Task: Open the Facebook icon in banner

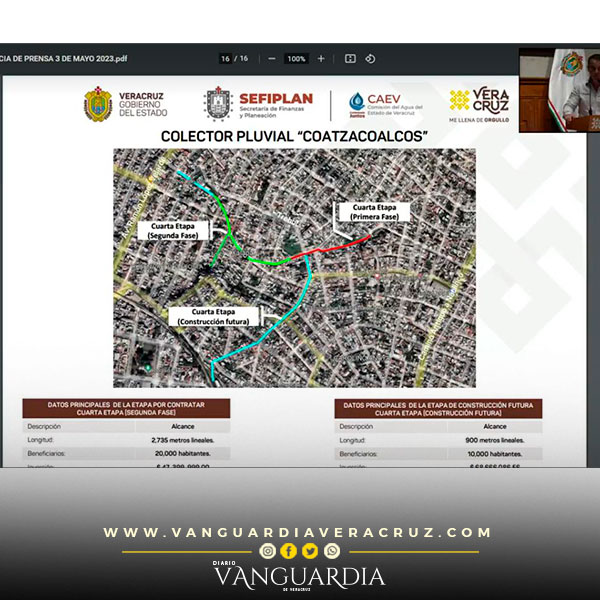Action: point(289,551)
